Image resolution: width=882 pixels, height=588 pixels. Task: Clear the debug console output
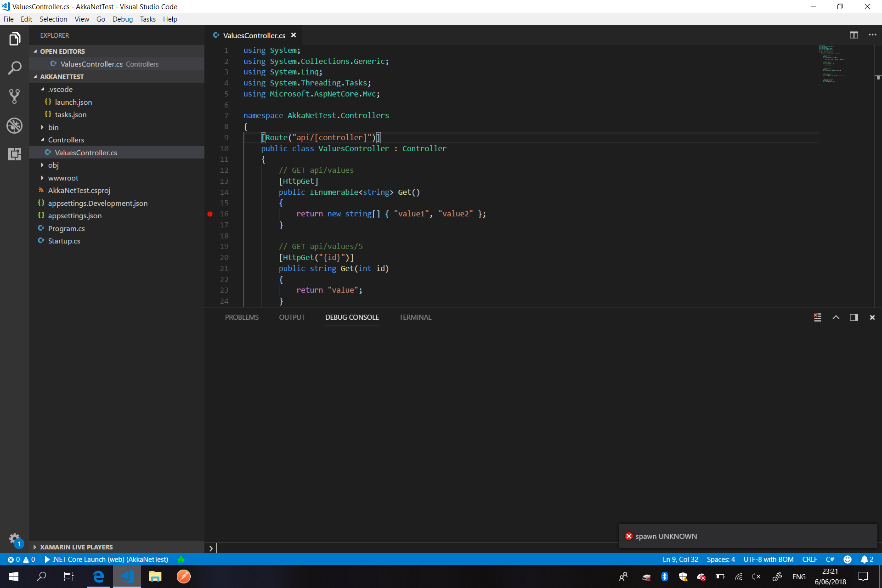[817, 317]
